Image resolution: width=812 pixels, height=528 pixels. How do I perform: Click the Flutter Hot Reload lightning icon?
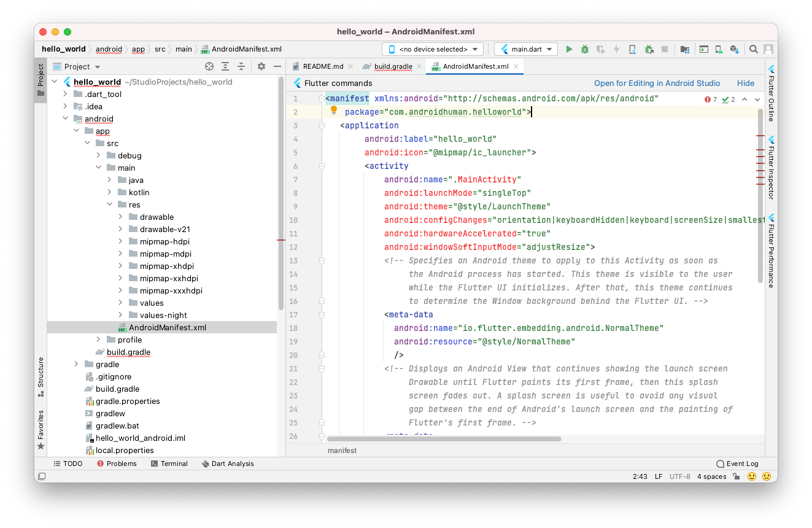[x=617, y=49]
